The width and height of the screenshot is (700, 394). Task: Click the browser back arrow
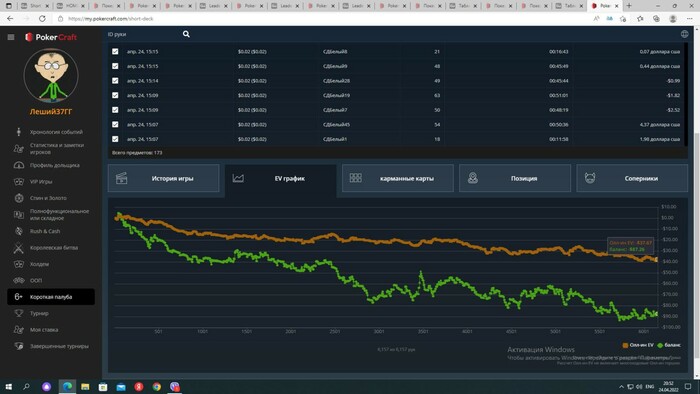pyautogui.click(x=10, y=19)
